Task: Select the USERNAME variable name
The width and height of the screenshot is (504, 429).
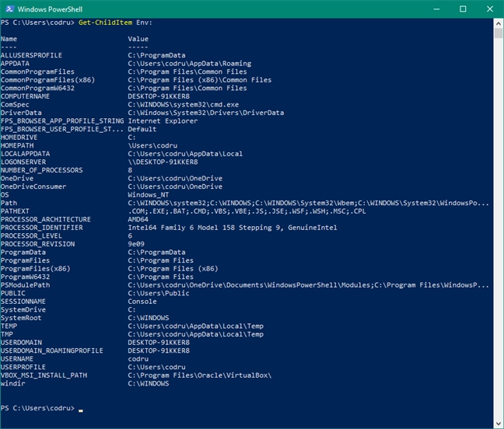Action: point(17,359)
